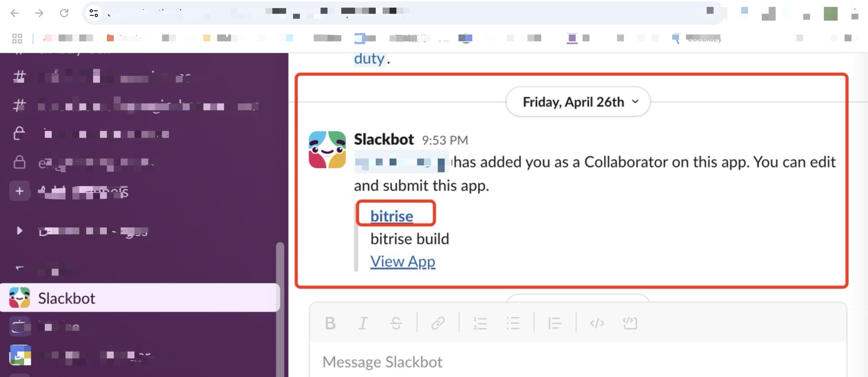Open site information icon in address bar

[94, 13]
